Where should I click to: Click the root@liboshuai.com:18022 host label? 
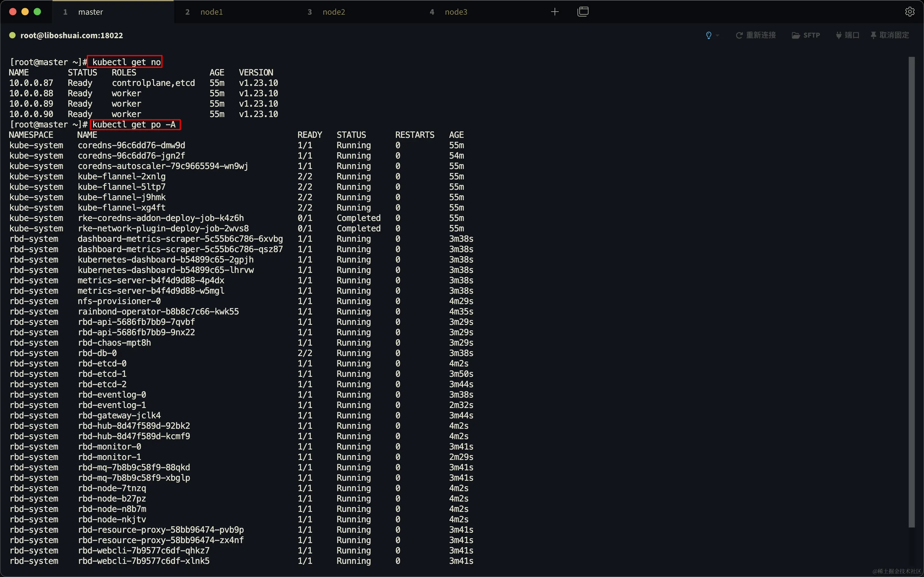[72, 35]
